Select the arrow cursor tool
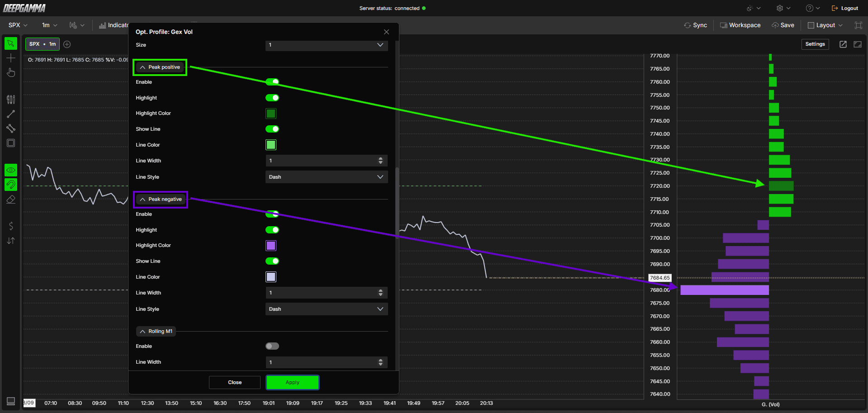The image size is (868, 413). (x=11, y=43)
